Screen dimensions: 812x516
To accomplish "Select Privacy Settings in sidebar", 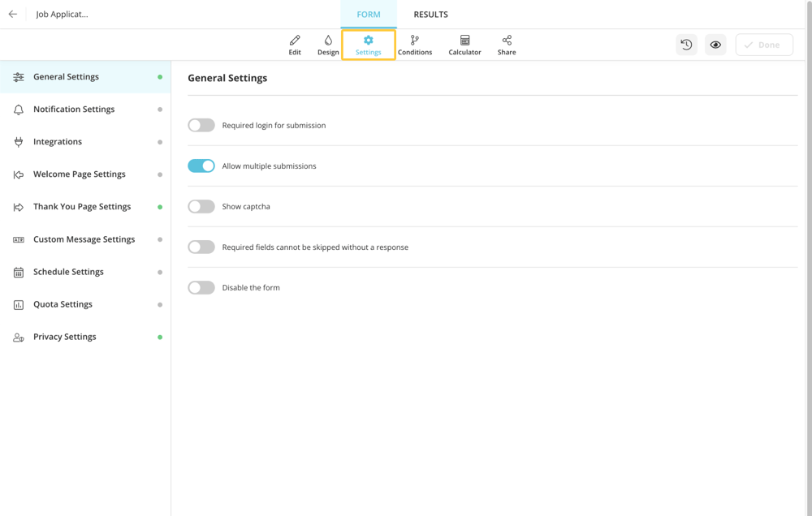I will click(65, 337).
